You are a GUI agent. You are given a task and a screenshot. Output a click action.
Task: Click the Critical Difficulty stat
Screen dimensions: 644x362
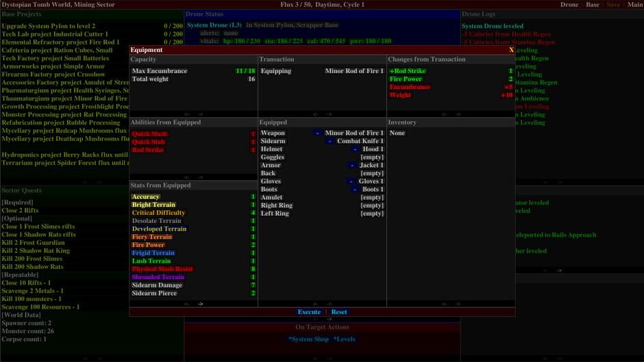point(158,213)
